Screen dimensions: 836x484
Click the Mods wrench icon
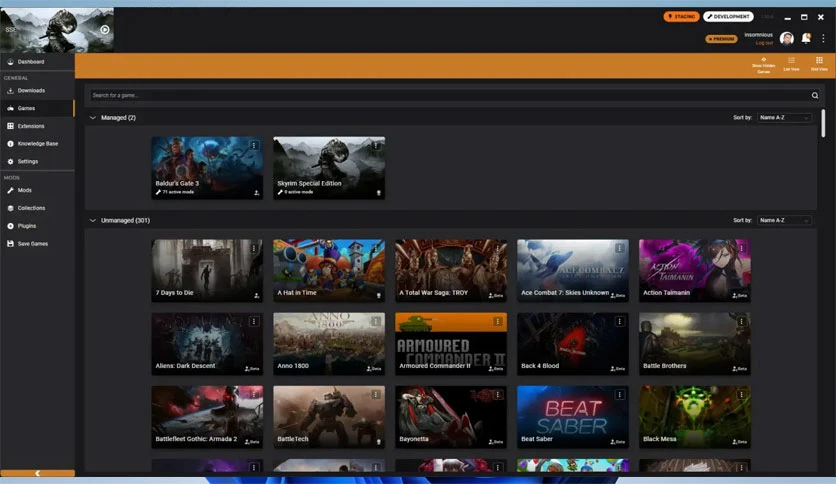[10, 190]
